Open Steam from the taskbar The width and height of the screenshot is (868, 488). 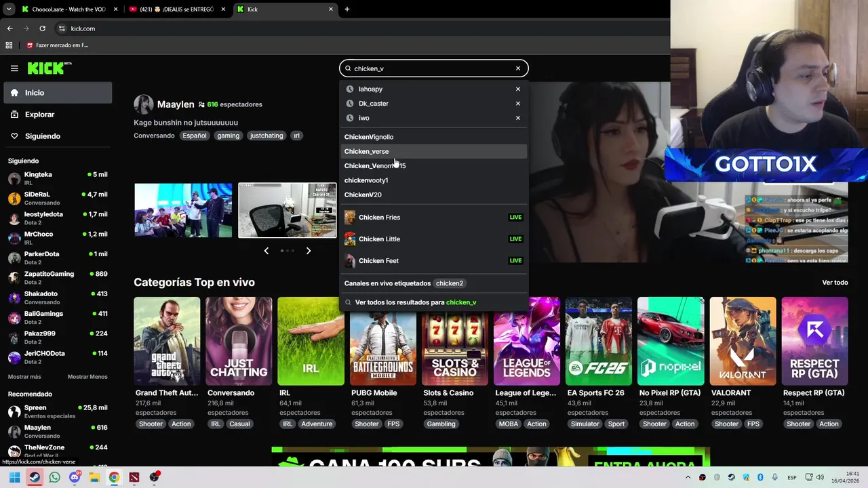(35, 477)
